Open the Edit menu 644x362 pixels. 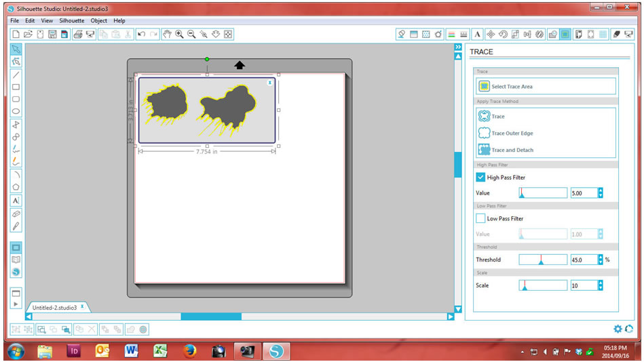click(30, 20)
